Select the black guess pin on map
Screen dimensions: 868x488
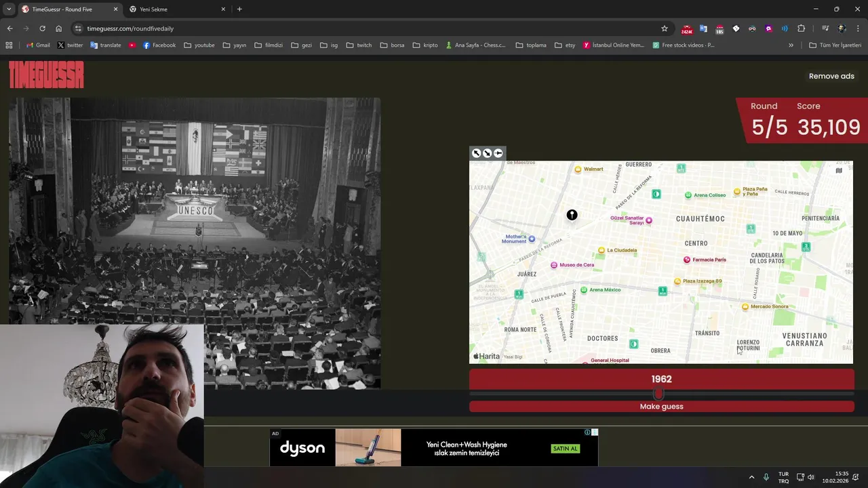(x=572, y=215)
